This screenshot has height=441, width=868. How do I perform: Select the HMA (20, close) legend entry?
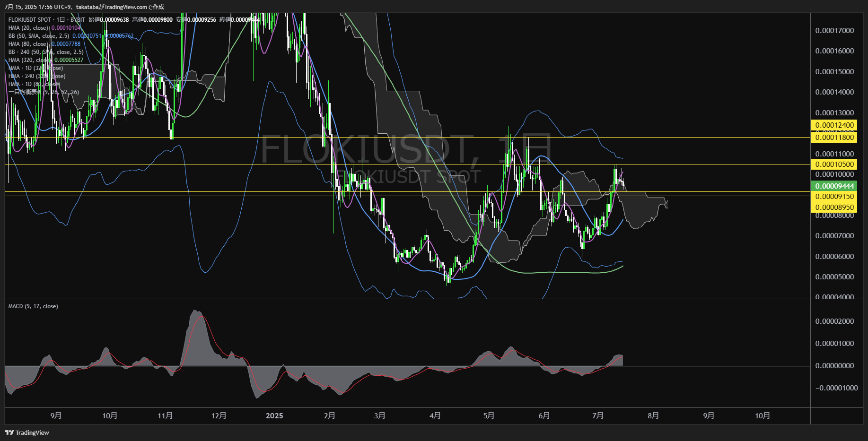(x=28, y=28)
